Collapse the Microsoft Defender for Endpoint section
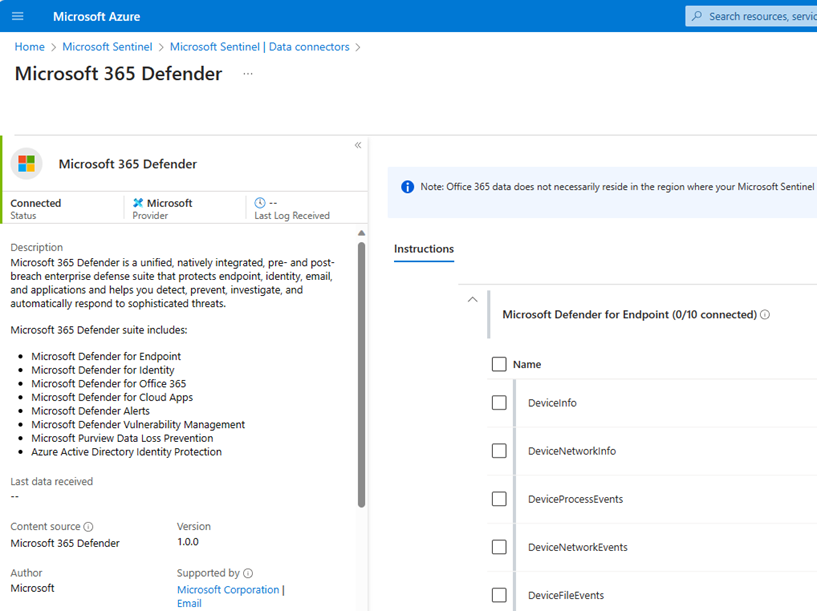817x611 pixels. pos(473,300)
